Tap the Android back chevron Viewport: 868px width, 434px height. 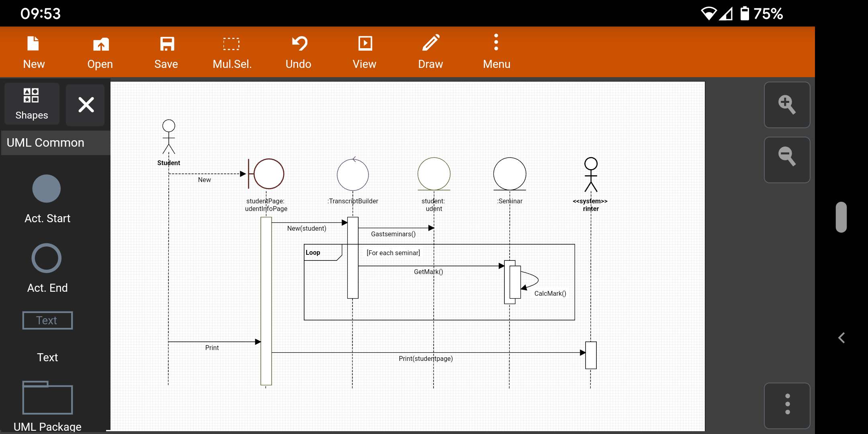pos(841,338)
